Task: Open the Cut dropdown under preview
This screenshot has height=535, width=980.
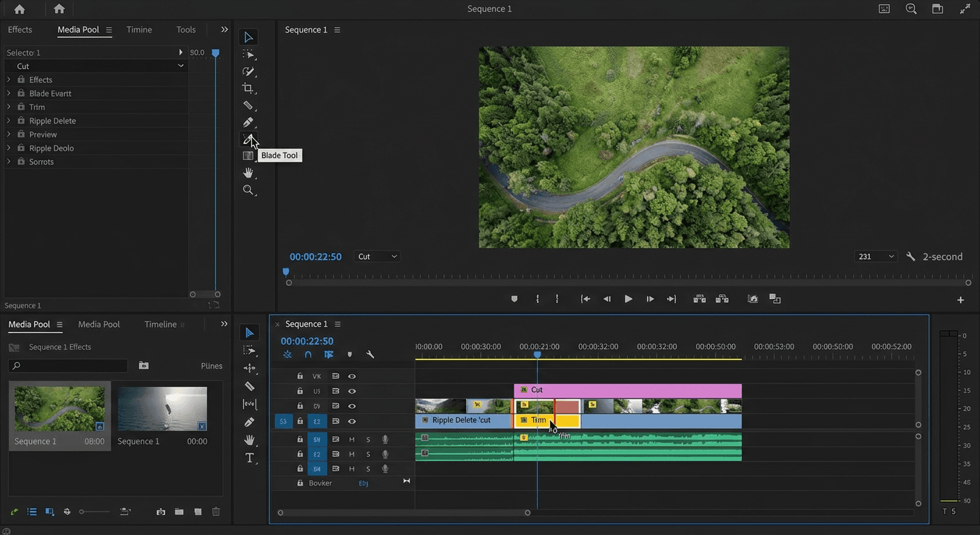Action: click(377, 256)
